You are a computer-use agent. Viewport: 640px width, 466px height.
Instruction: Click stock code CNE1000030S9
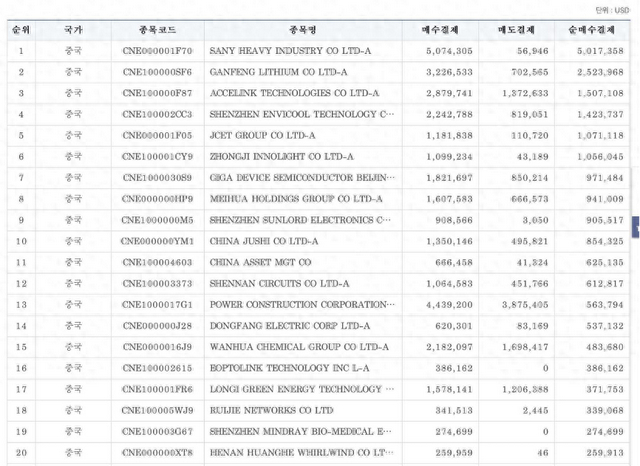tap(158, 178)
